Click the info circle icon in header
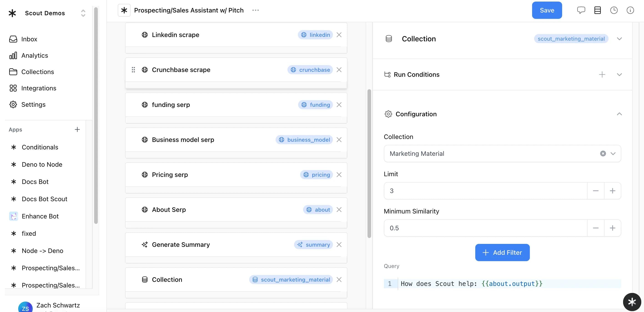Viewport: 644px width, 312px height. click(630, 10)
